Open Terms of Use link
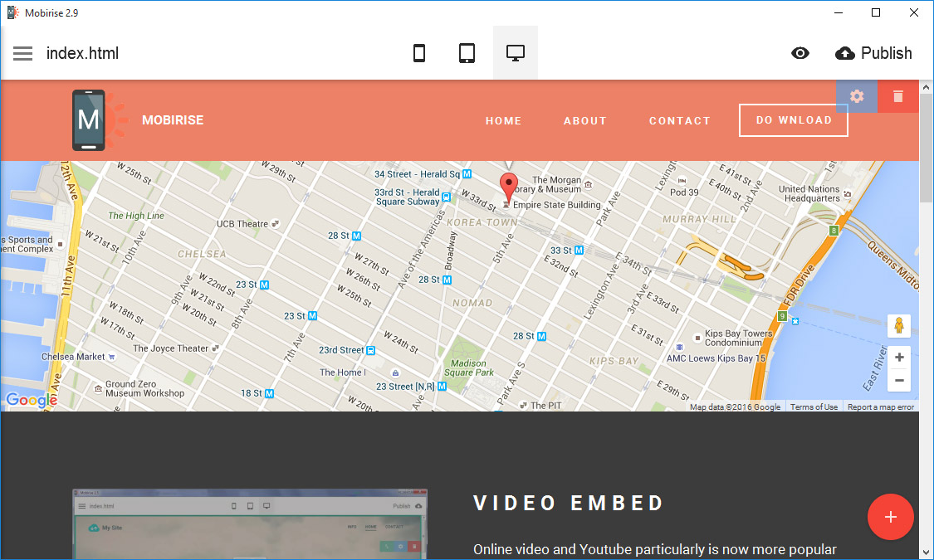The height and width of the screenshot is (560, 934). pyautogui.click(x=814, y=407)
